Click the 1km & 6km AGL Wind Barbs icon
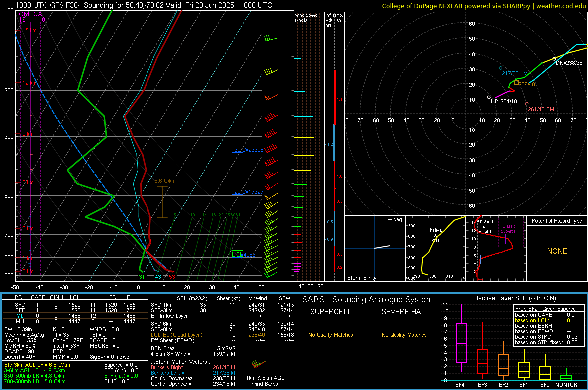Viewport: 588px width, 390px height. pyautogui.click(x=259, y=364)
